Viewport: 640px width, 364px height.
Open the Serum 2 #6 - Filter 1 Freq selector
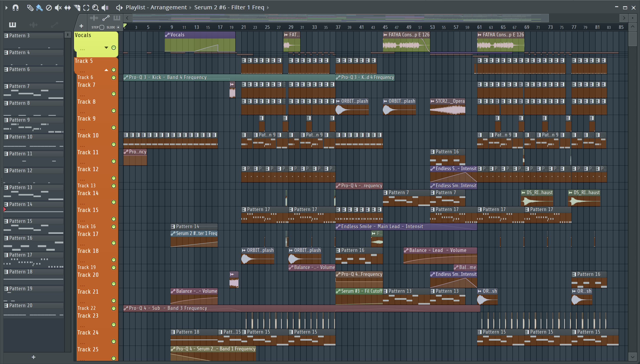pos(229,7)
